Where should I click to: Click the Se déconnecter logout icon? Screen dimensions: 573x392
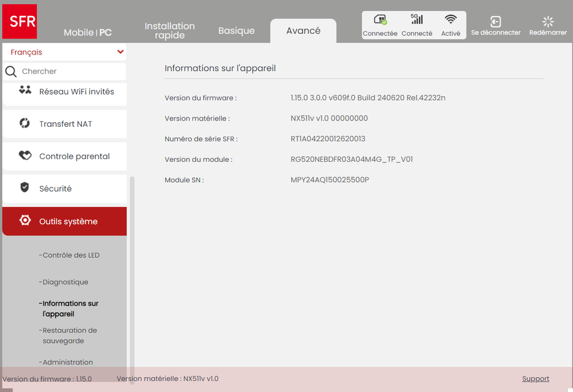pos(495,22)
